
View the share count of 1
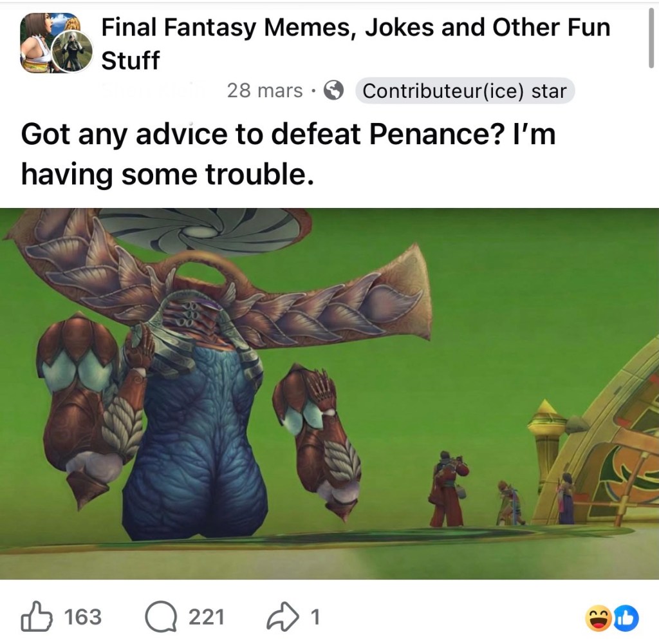(x=315, y=617)
